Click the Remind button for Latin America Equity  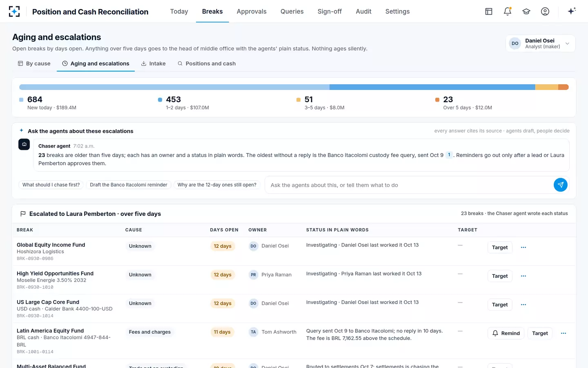point(506,333)
